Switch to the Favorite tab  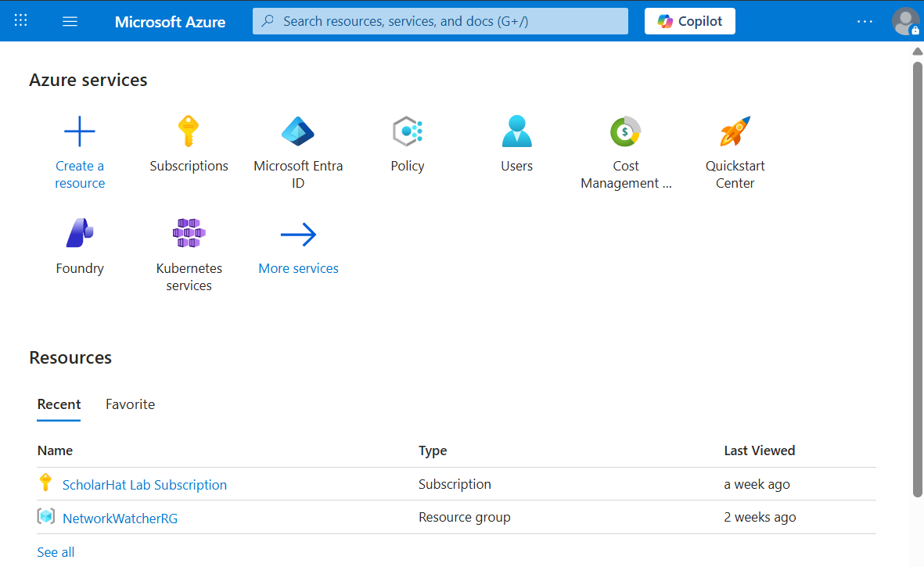(130, 404)
